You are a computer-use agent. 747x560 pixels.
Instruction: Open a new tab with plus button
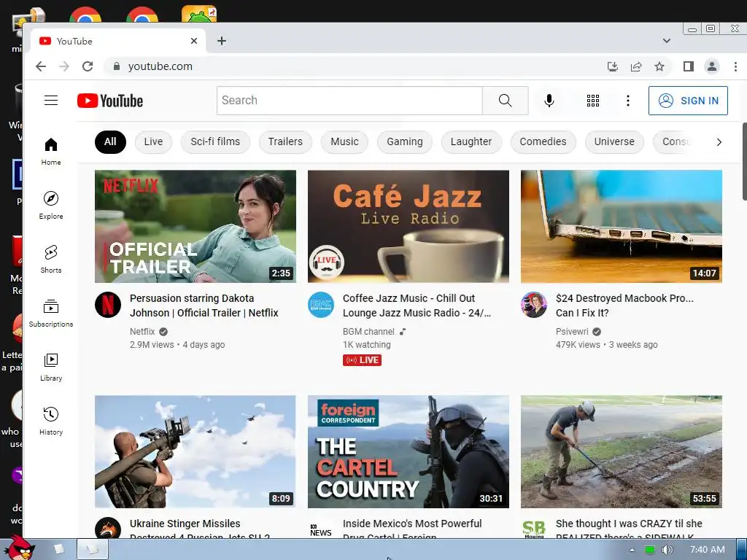click(222, 41)
